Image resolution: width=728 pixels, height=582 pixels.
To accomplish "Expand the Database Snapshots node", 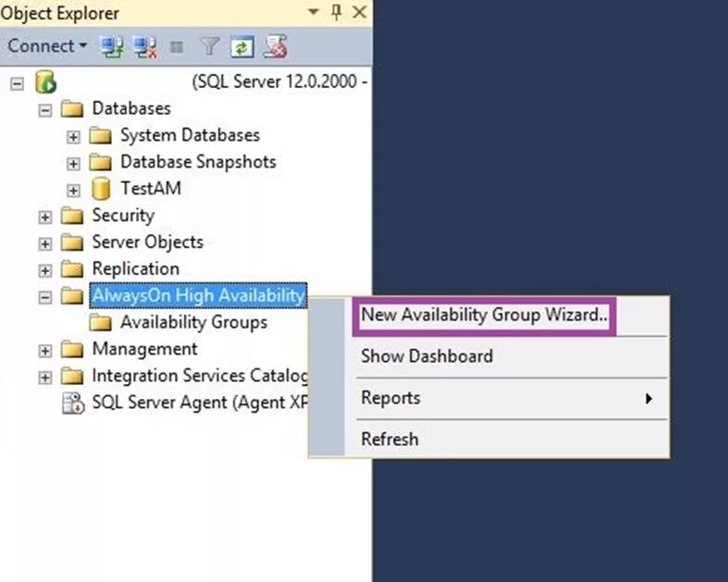I will click(73, 164).
